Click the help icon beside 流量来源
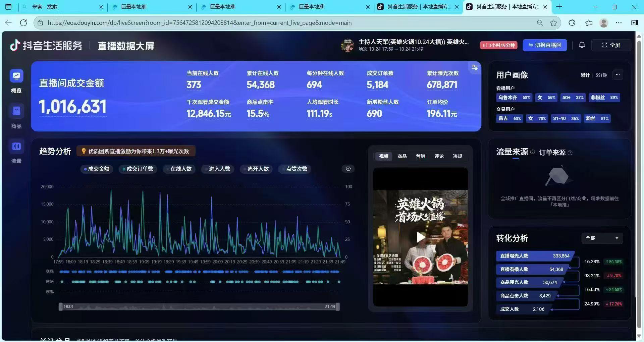This screenshot has width=644, height=342. pos(532,152)
